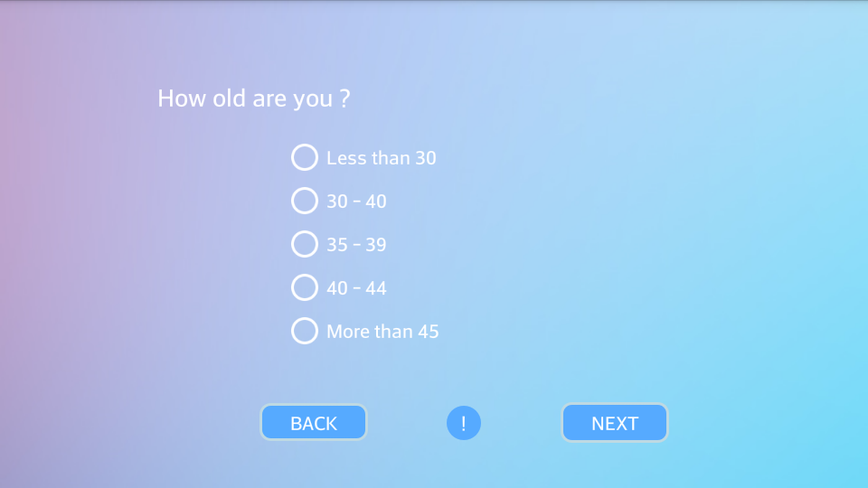Mark the 40 to 44 age bracket
This screenshot has width=868, height=488.
(x=305, y=287)
